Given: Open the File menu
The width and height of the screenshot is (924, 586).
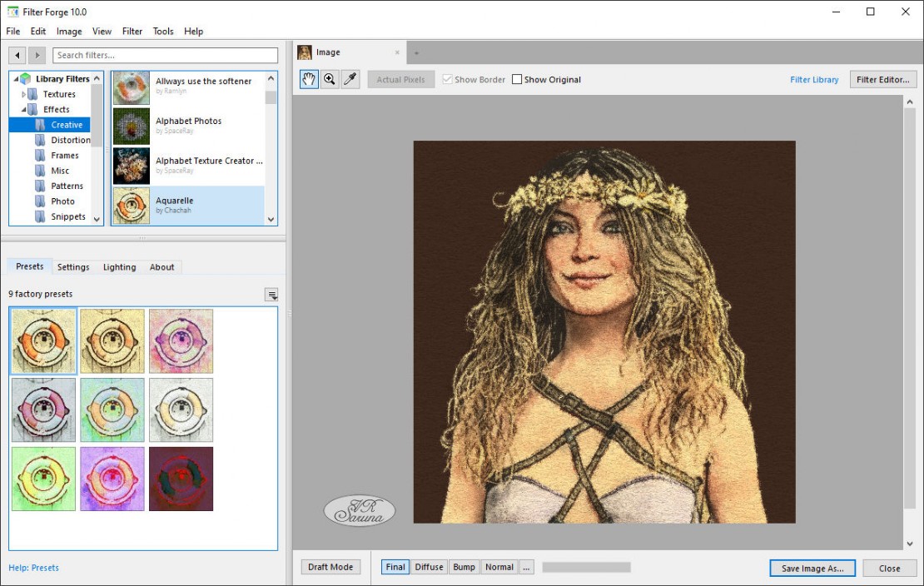Looking at the screenshot, I should 13,32.
